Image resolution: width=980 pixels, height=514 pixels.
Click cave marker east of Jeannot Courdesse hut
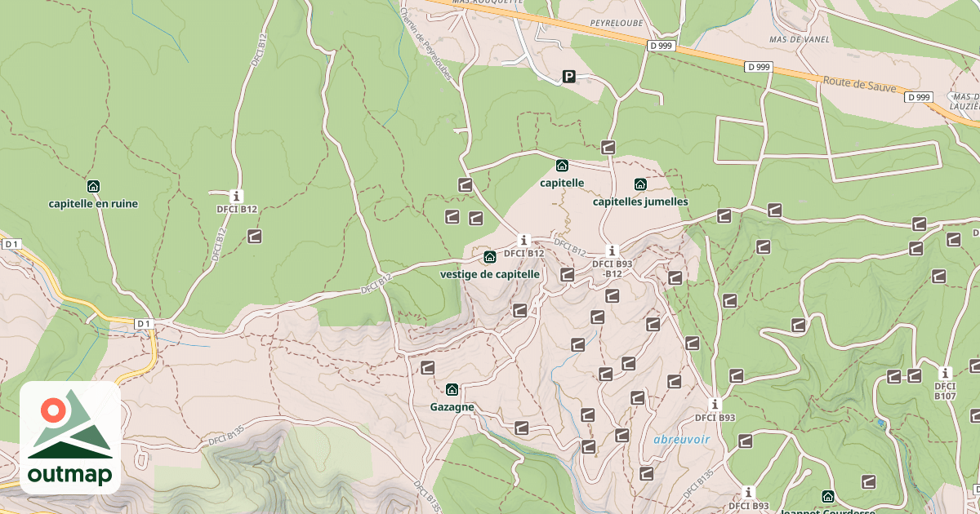point(869,481)
